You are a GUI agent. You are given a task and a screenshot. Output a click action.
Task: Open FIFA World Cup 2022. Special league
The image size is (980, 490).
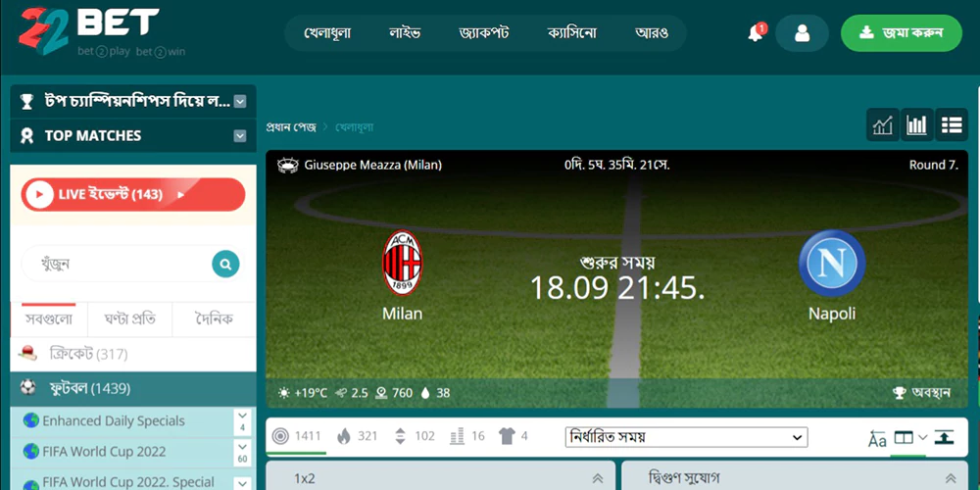pyautogui.click(x=128, y=482)
